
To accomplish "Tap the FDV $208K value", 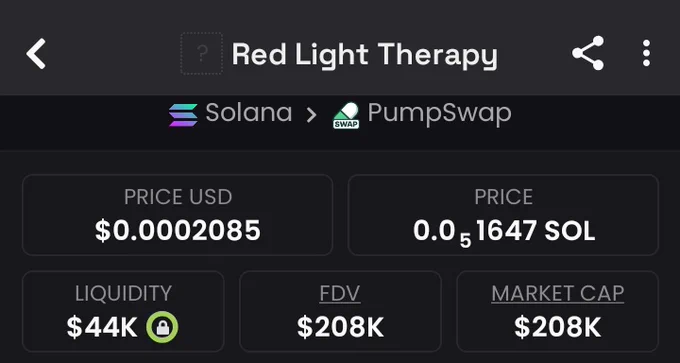I will click(340, 327).
